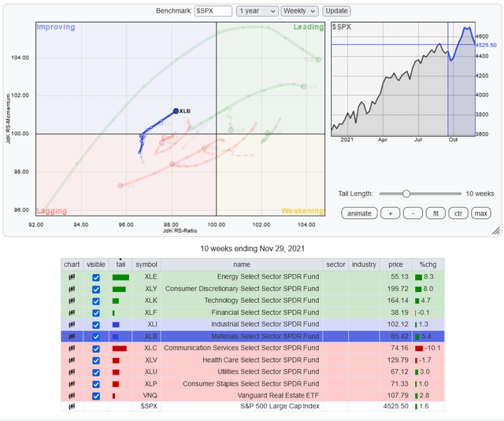The height and width of the screenshot is (421, 504).
Task: Sort table by %chg column header
Action: 428,264
